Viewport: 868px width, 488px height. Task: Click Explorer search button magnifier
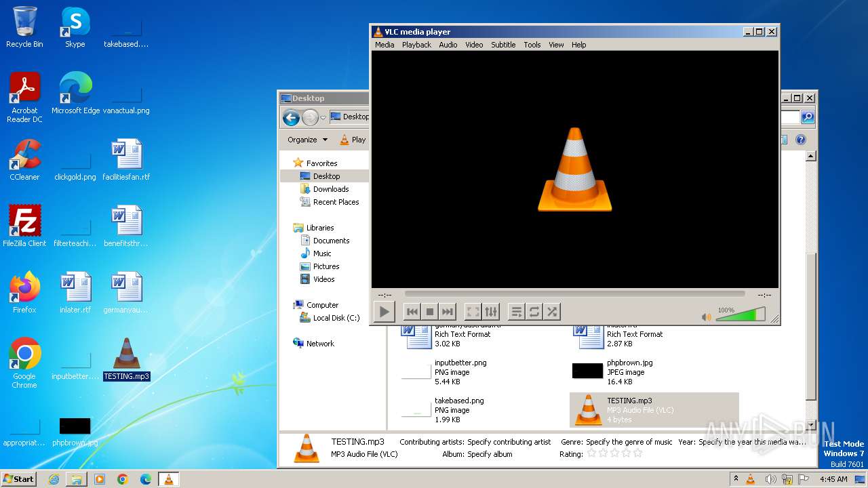pyautogui.click(x=808, y=117)
